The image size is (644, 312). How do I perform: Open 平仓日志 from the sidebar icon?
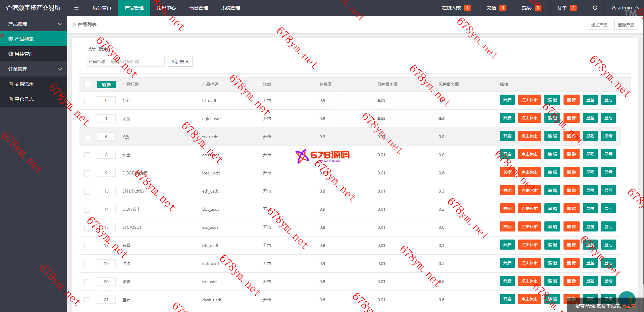[11, 99]
